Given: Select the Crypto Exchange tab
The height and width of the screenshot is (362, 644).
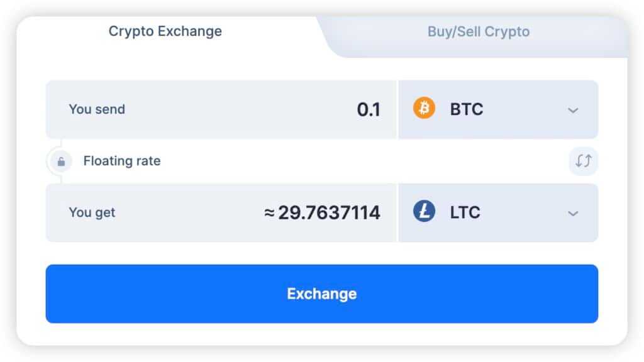Looking at the screenshot, I should (x=165, y=31).
